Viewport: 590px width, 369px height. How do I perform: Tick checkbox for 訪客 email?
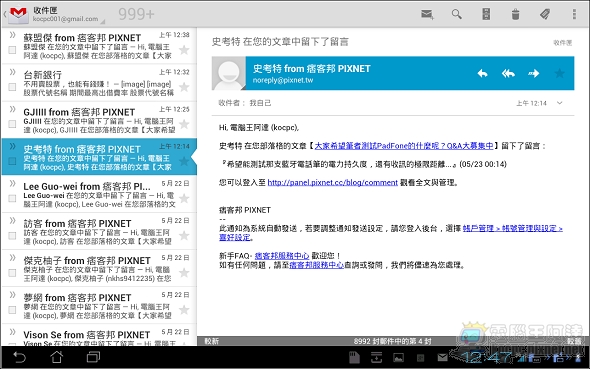click(12, 235)
